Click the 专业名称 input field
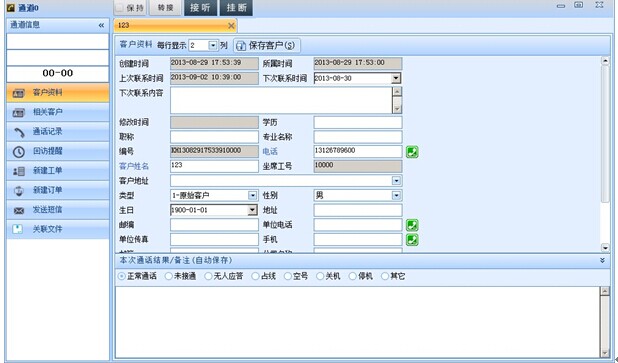This screenshot has width=618, height=363. click(x=358, y=137)
